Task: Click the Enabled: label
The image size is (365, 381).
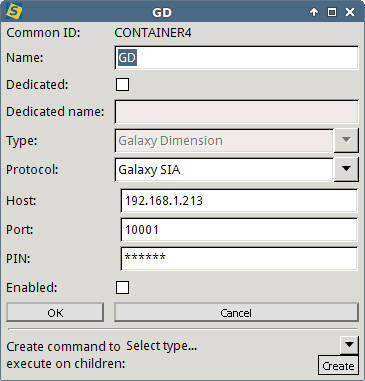Action: tap(32, 287)
